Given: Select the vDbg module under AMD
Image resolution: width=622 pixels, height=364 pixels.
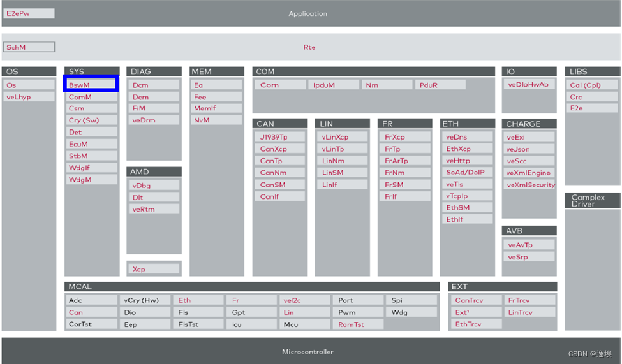Looking at the screenshot, I should pyautogui.click(x=154, y=185).
